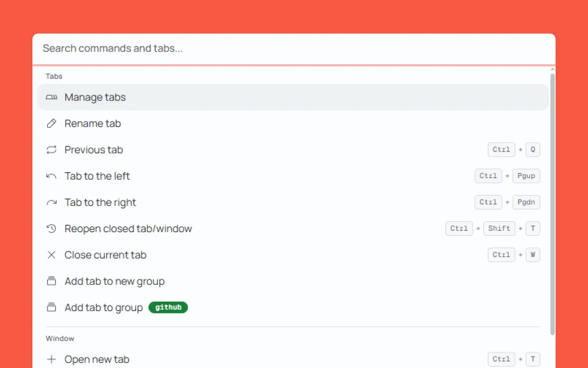Click the Tab to the left arrow icon
This screenshot has height=368, width=588.
(x=51, y=176)
